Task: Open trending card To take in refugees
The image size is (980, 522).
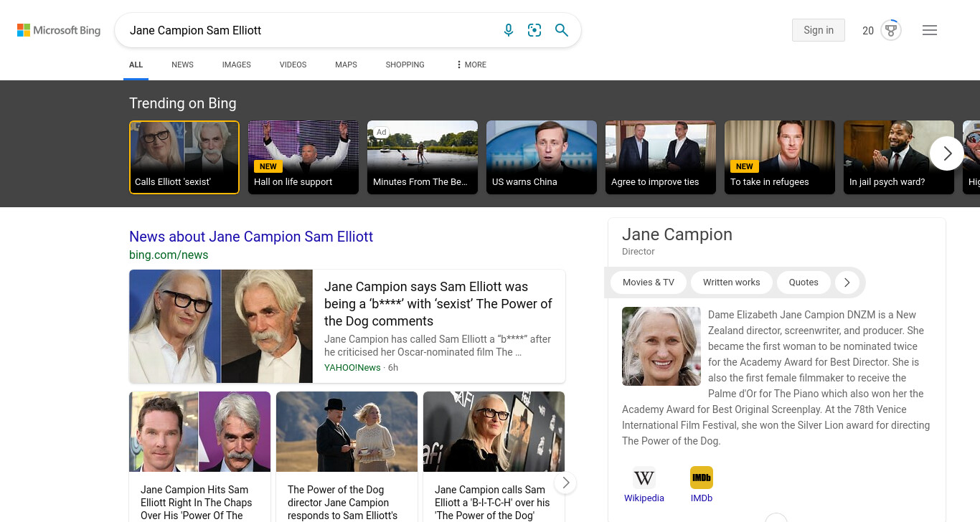Action: [780, 157]
